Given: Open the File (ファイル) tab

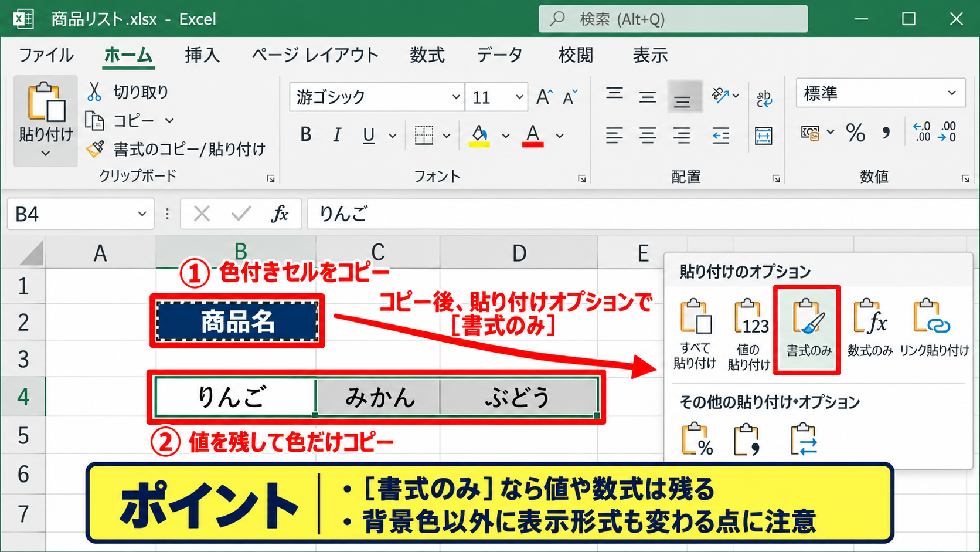Looking at the screenshot, I should pos(46,55).
